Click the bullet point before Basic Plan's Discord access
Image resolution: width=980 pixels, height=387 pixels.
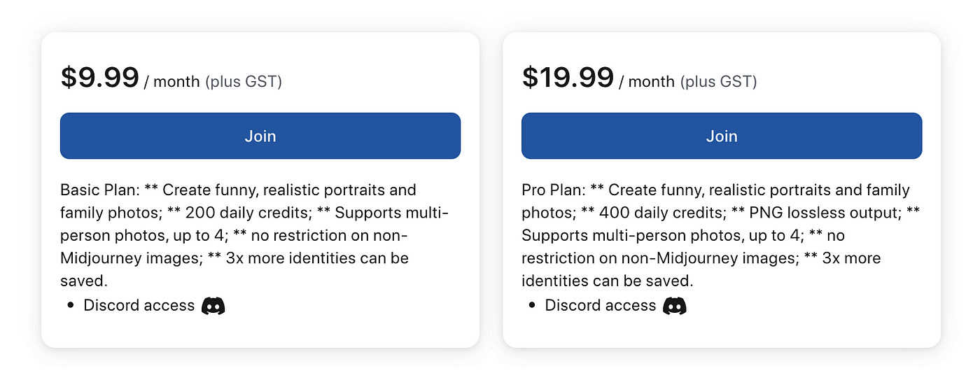click(71, 306)
